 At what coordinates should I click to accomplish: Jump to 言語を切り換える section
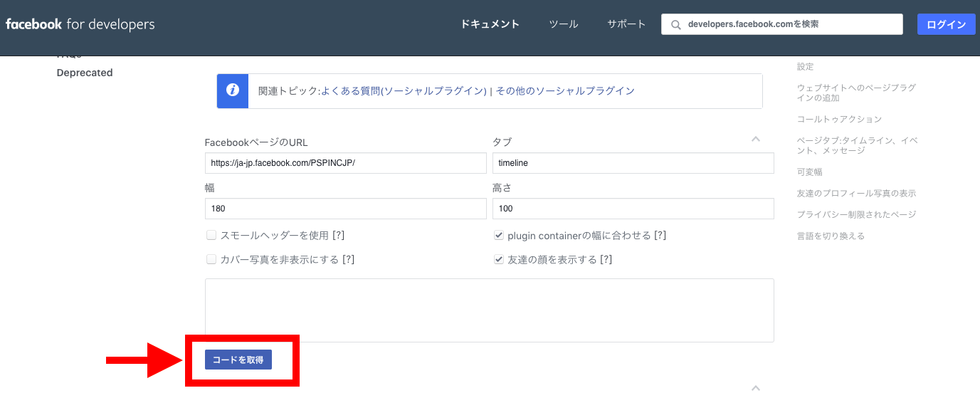coord(831,236)
